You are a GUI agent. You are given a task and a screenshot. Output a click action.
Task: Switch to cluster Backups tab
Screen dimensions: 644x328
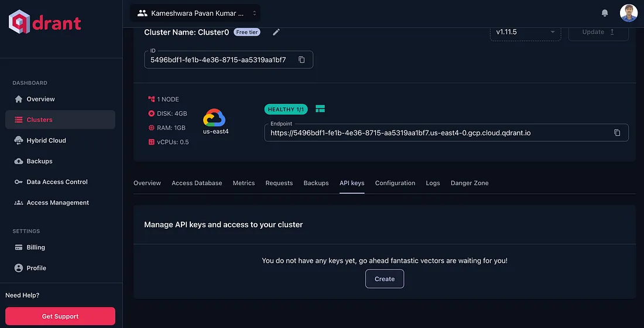[316, 183]
